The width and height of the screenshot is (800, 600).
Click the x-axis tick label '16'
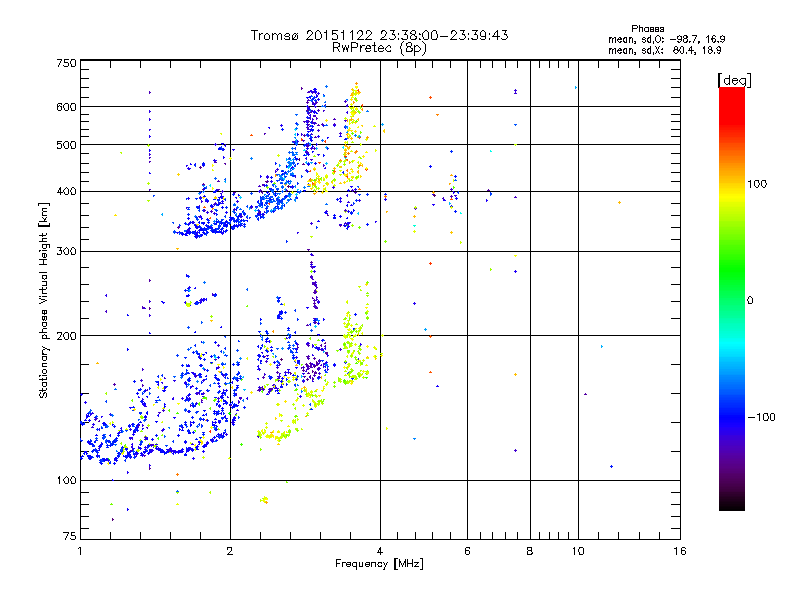[680, 551]
